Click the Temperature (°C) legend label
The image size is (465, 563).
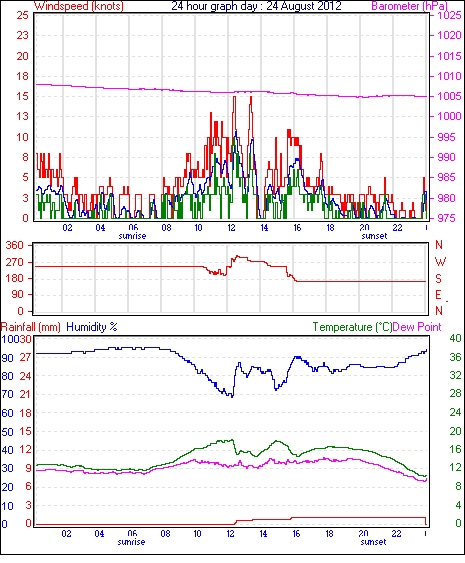pyautogui.click(x=352, y=327)
